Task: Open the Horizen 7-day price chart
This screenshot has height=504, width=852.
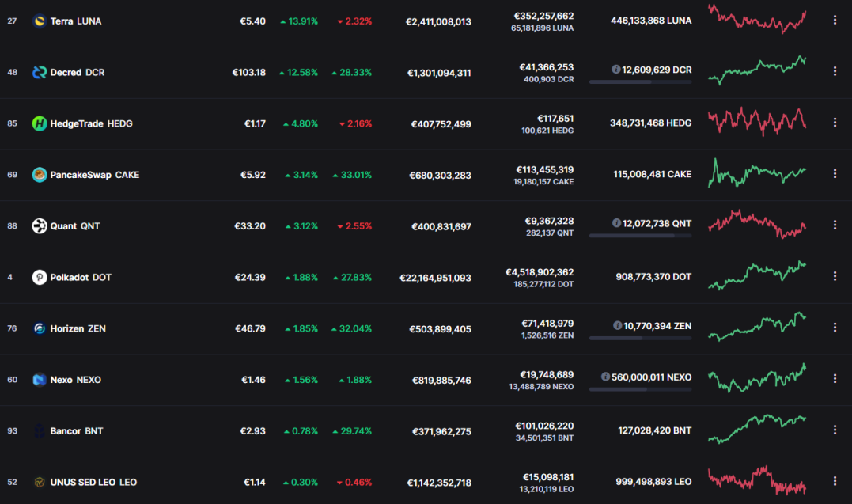Action: tap(757, 326)
